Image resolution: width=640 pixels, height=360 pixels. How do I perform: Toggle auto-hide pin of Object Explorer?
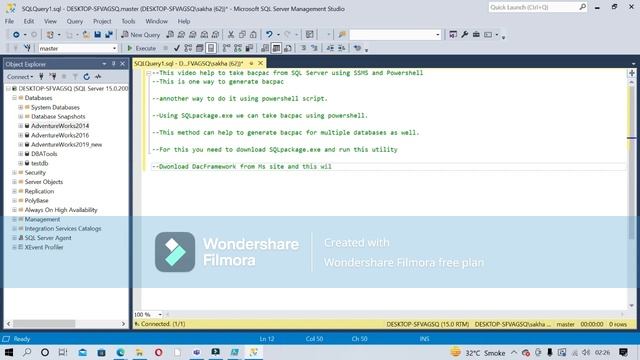113,64
